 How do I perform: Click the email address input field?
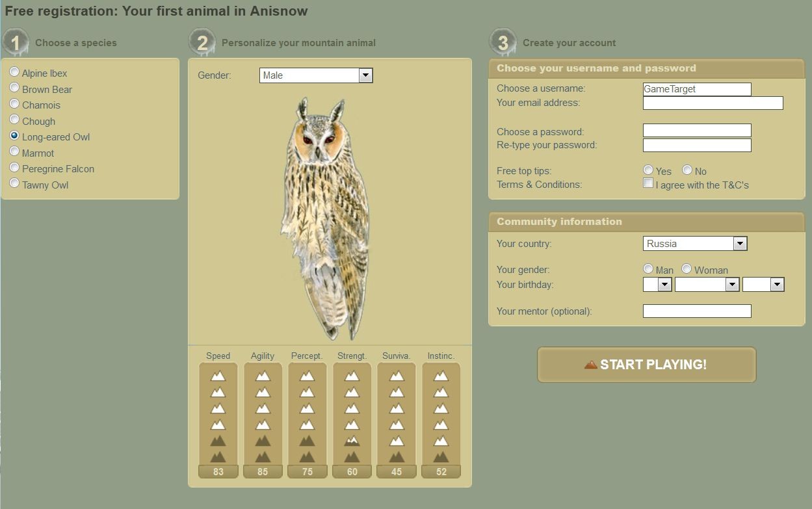(x=713, y=103)
